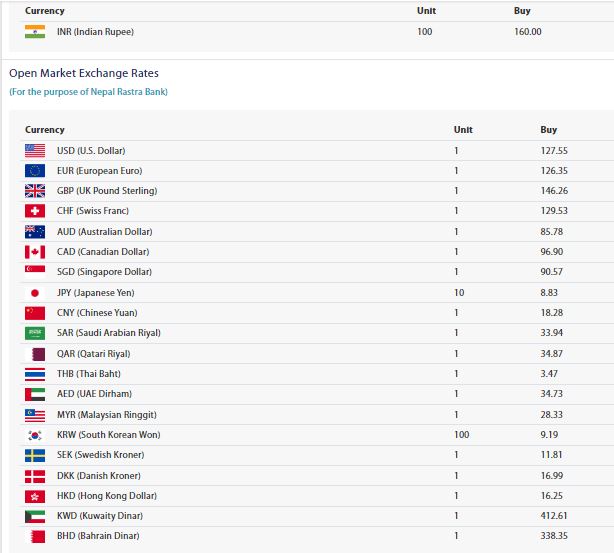
Task: Click the United States flag icon
Action: [x=35, y=151]
